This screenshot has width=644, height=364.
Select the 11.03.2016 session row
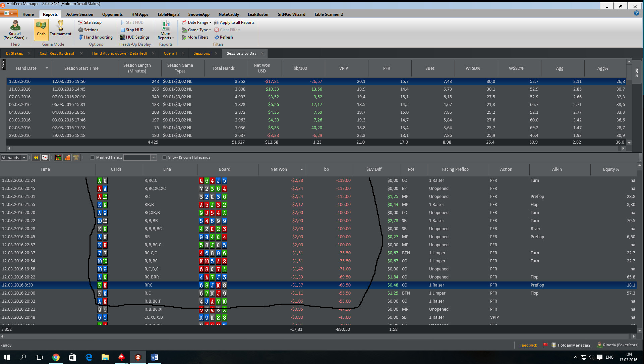(316, 89)
